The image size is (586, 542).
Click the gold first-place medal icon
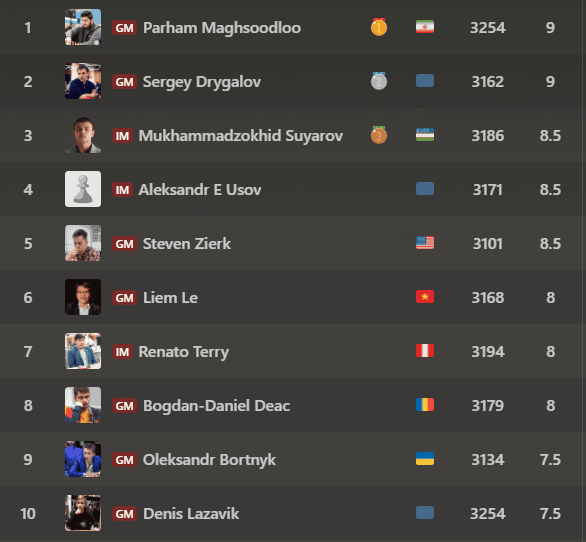point(379,27)
